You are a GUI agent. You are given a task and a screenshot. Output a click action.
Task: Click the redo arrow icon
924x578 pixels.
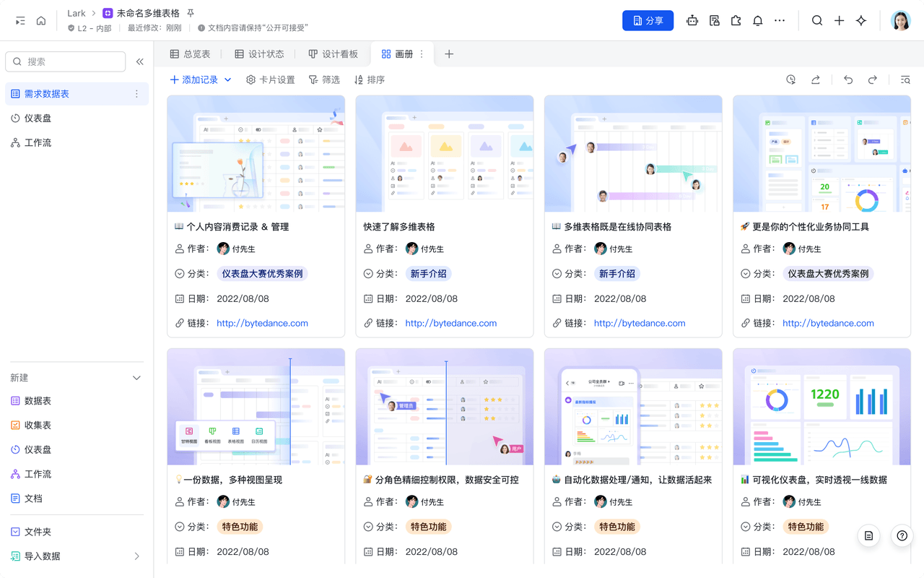coord(873,80)
